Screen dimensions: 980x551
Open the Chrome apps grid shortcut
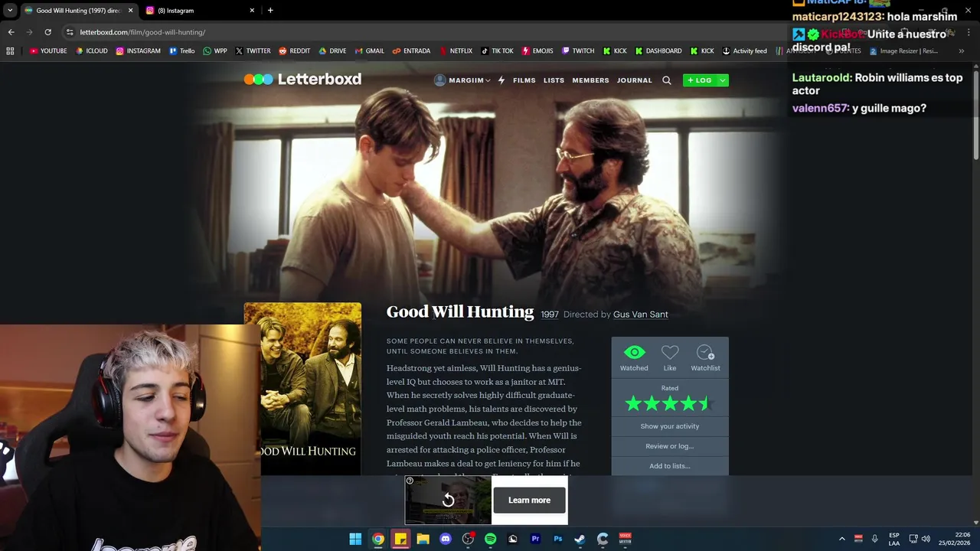(10, 51)
